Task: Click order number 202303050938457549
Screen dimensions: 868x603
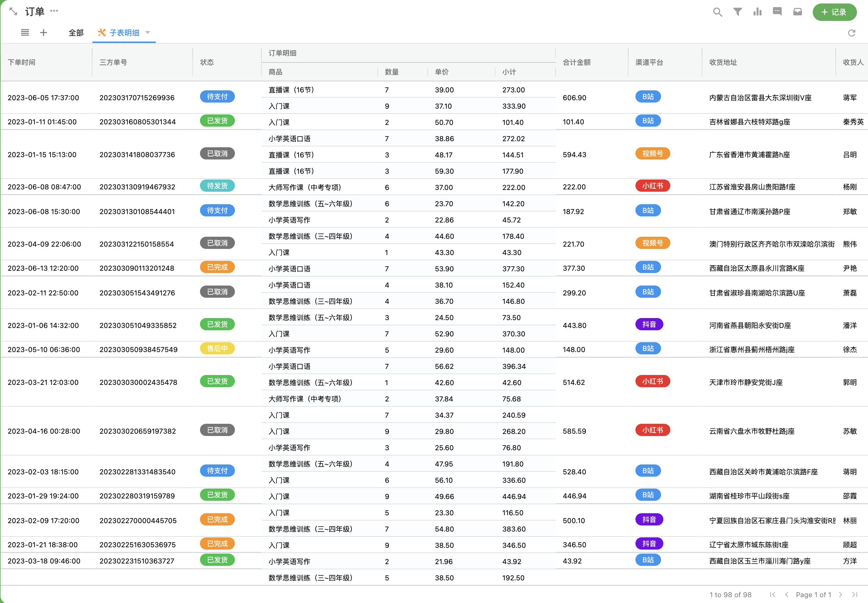Action: tap(138, 349)
